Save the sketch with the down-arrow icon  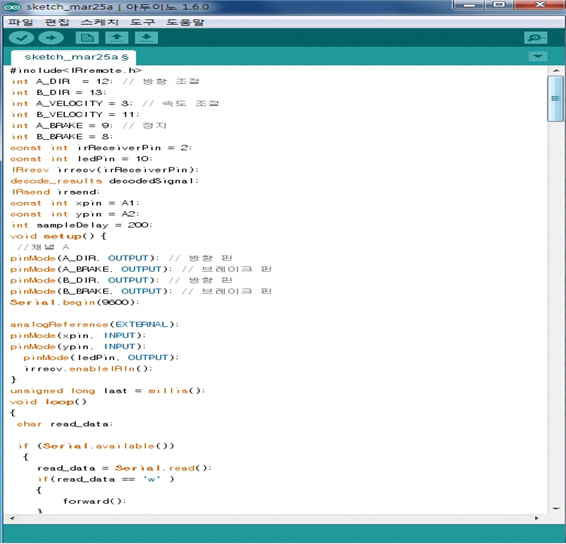tap(146, 38)
